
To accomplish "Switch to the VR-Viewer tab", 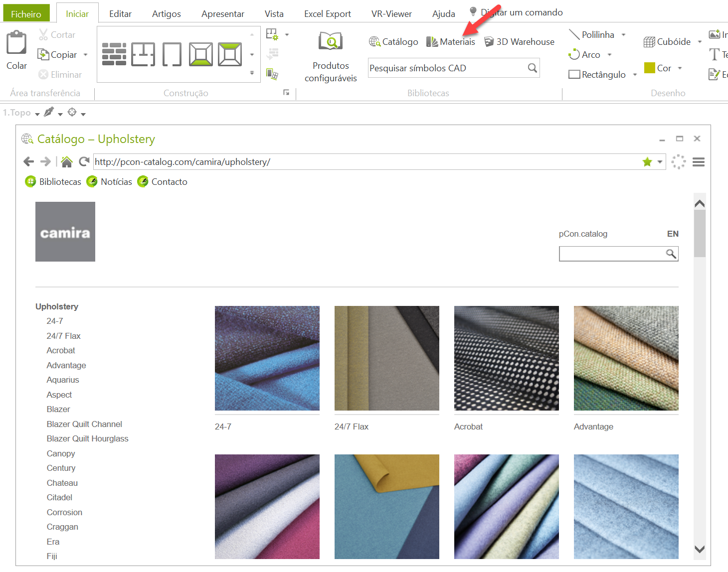I will [391, 14].
